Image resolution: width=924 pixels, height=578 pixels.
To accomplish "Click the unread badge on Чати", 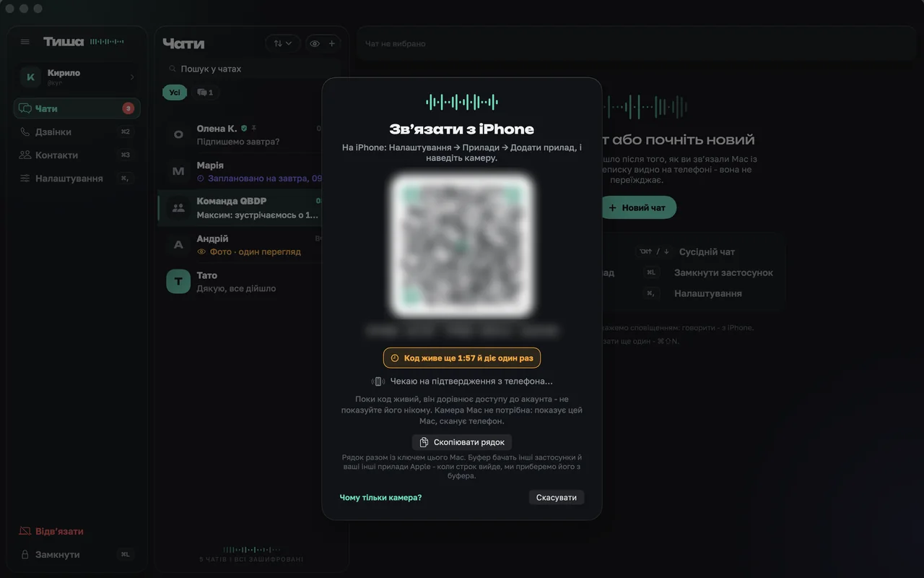I will tap(128, 108).
